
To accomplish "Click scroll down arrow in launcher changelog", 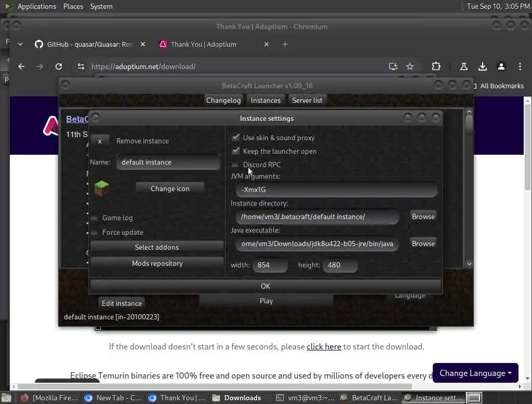I will click(469, 264).
